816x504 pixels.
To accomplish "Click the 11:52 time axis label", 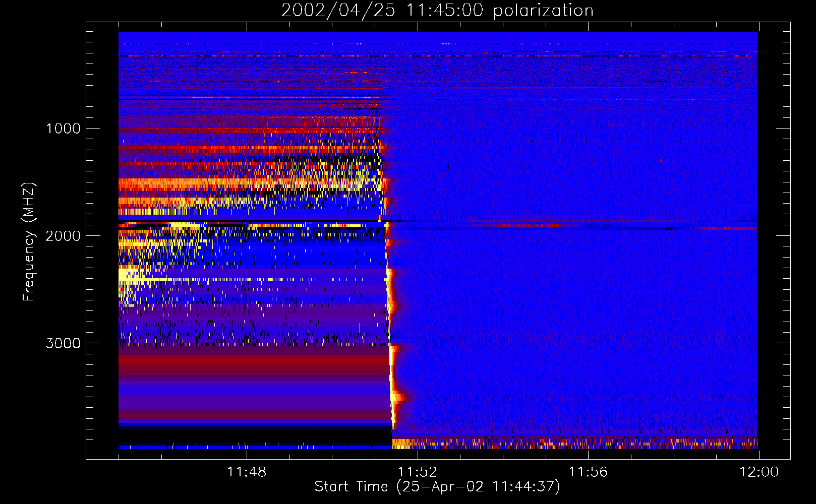I will click(x=418, y=472).
